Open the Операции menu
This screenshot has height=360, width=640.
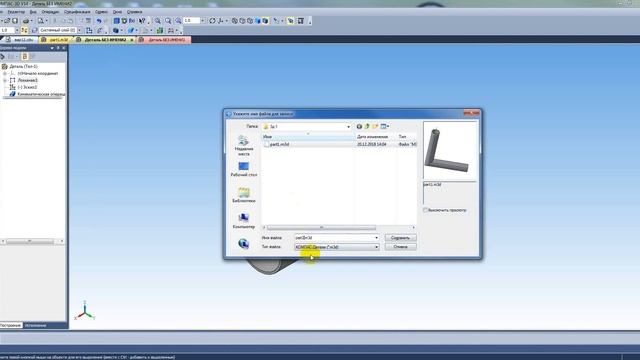pyautogui.click(x=50, y=12)
